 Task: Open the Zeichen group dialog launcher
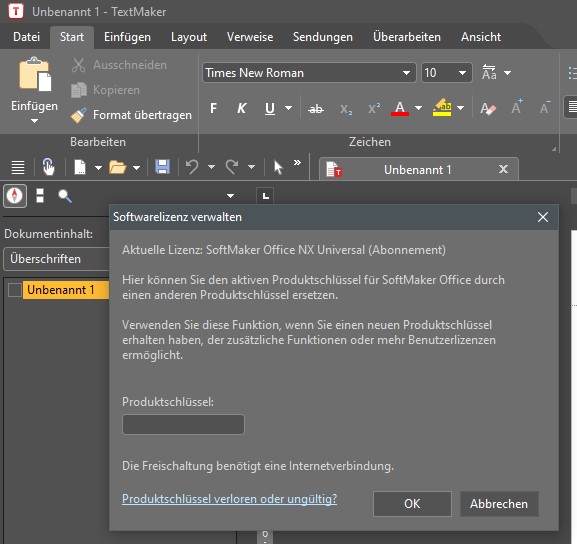coord(554,149)
